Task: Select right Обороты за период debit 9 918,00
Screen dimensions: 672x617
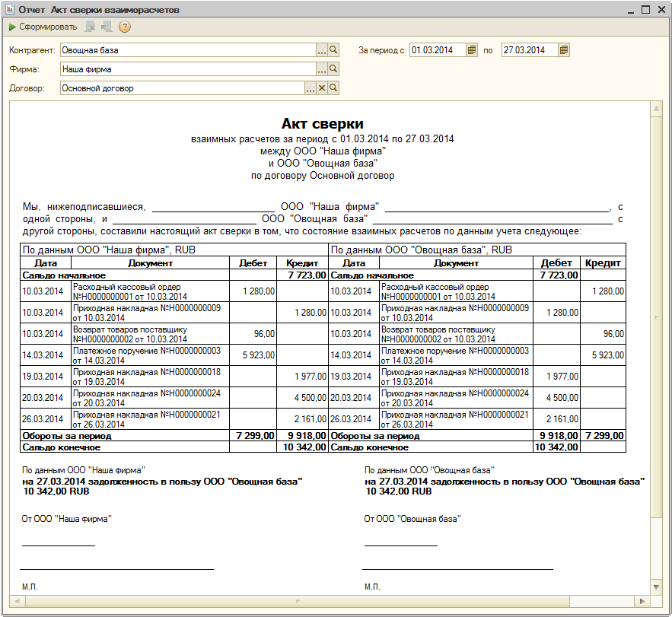Action: (x=556, y=436)
